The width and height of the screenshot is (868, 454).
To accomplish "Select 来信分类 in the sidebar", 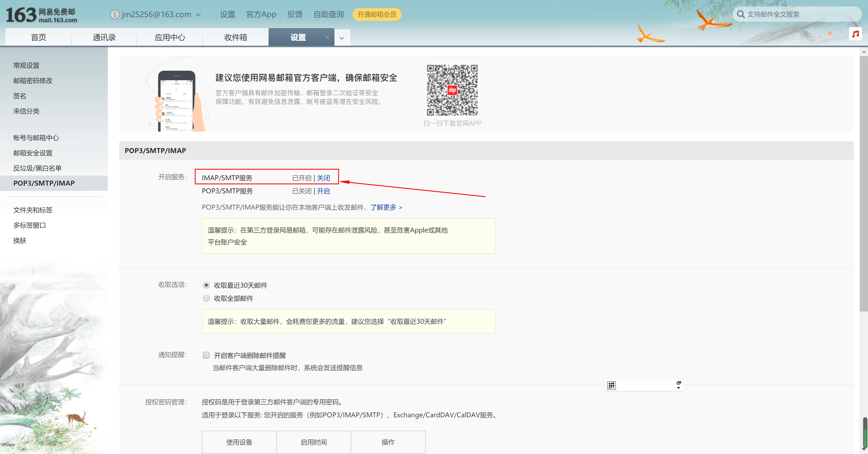I will pos(26,111).
